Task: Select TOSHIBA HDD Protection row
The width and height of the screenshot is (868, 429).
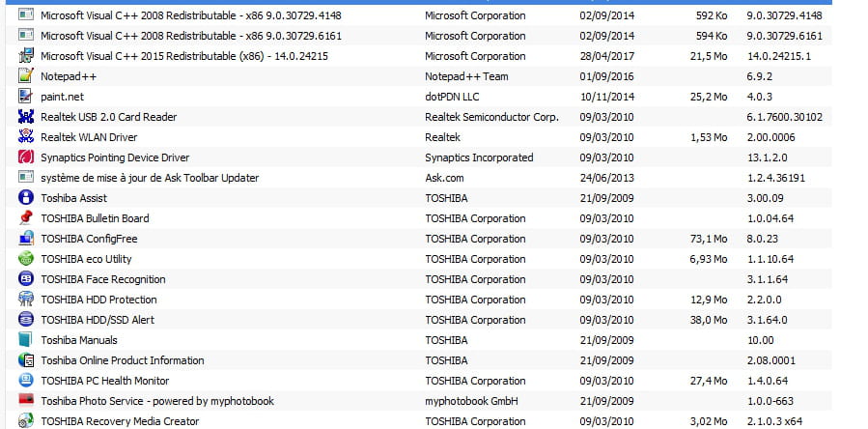Action: (418, 300)
